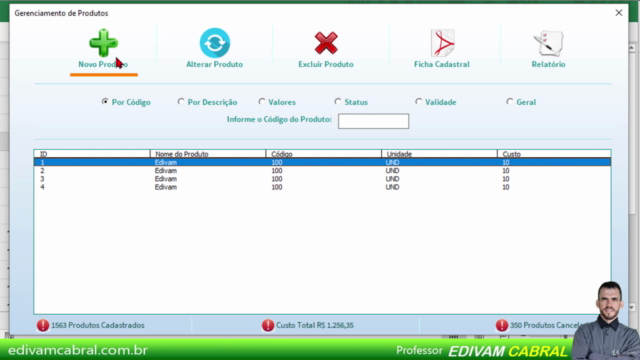Click the Excel scrollbar up arrow behind dialog
This screenshot has width=640, height=360.
[632, 48]
